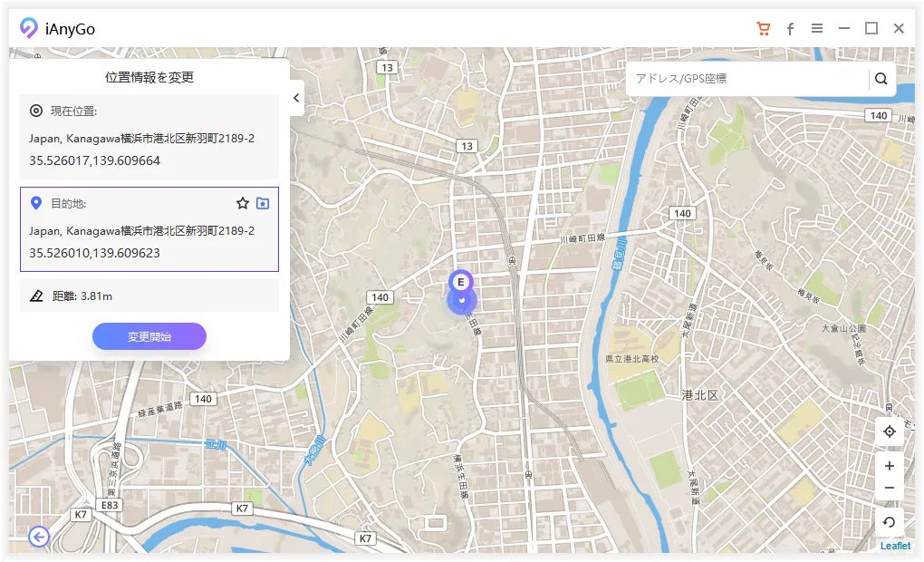Open the saved favorites folder icon
This screenshot has height=562, width=924.
point(263,204)
